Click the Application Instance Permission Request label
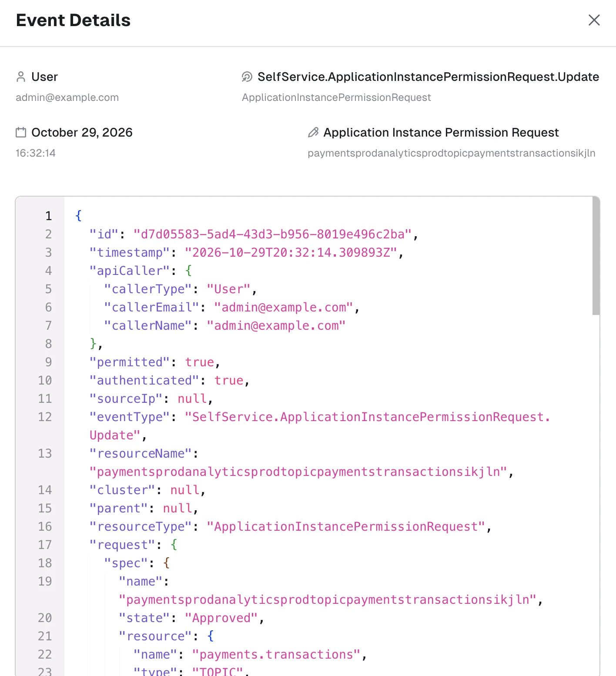 point(441,132)
